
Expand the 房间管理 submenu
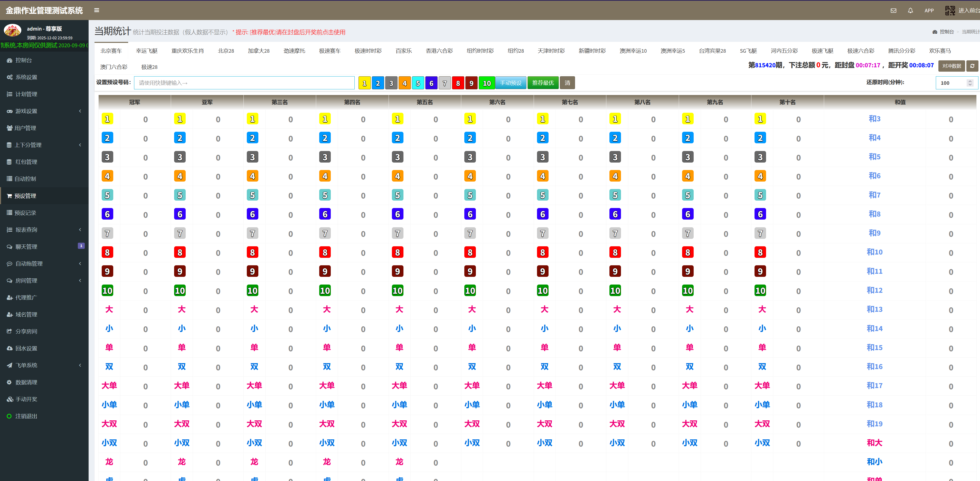pyautogui.click(x=44, y=280)
